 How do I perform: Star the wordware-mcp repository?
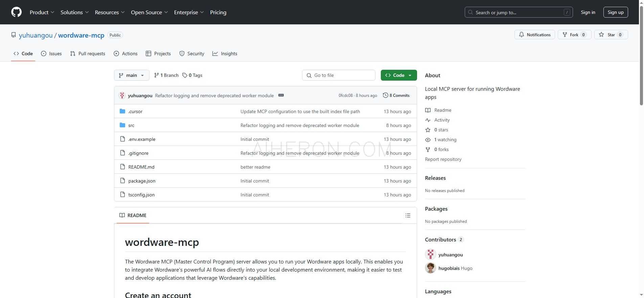(x=611, y=35)
